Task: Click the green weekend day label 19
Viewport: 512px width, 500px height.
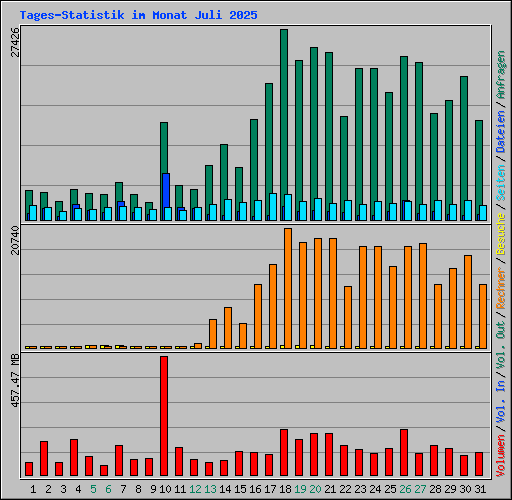Action: (x=300, y=489)
